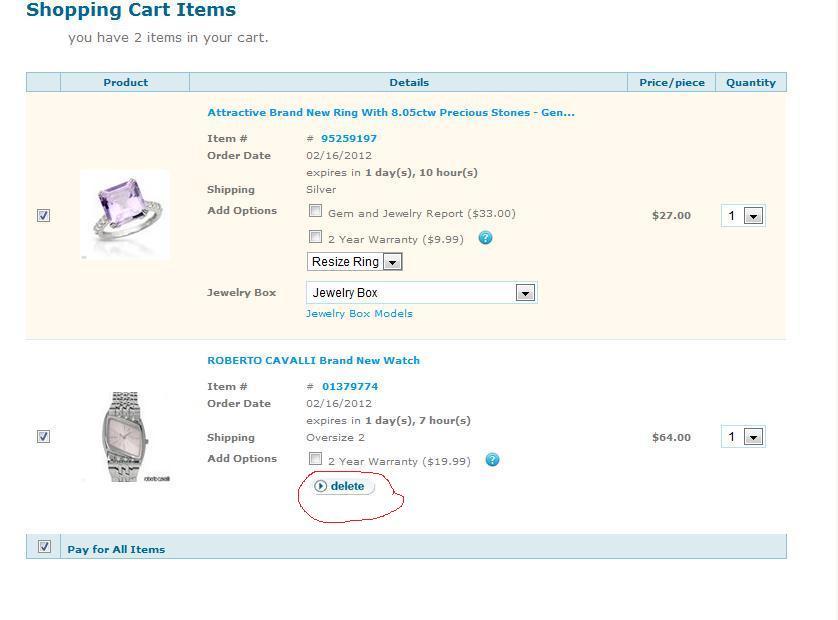This screenshot has width=838, height=620.
Task: Expand the Jewelry Box dropdown
Action: click(x=422, y=293)
